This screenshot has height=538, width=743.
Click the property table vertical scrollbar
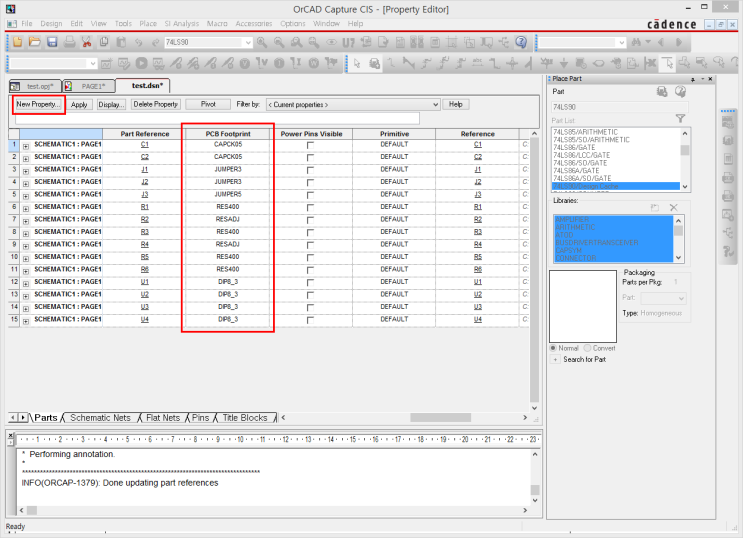(x=535, y=271)
